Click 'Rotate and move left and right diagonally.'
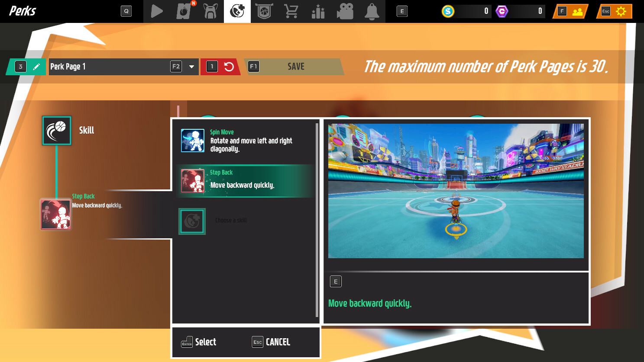 coord(251,145)
